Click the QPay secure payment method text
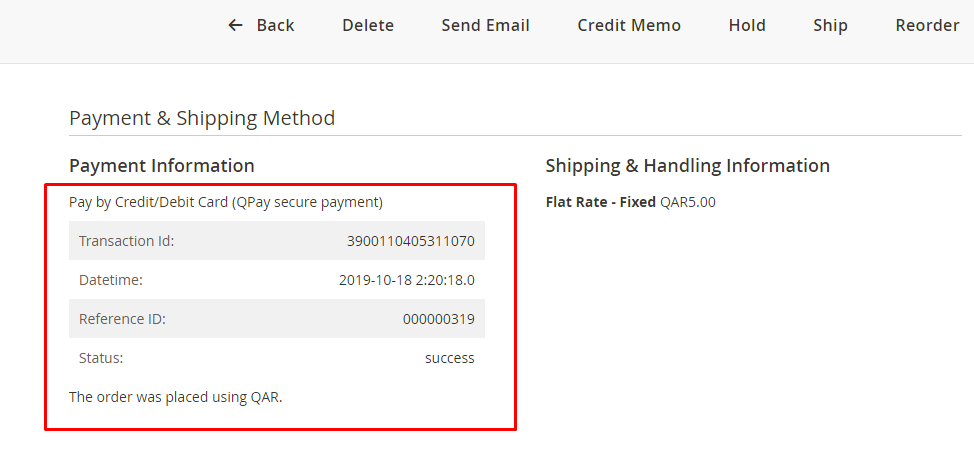 tap(226, 202)
